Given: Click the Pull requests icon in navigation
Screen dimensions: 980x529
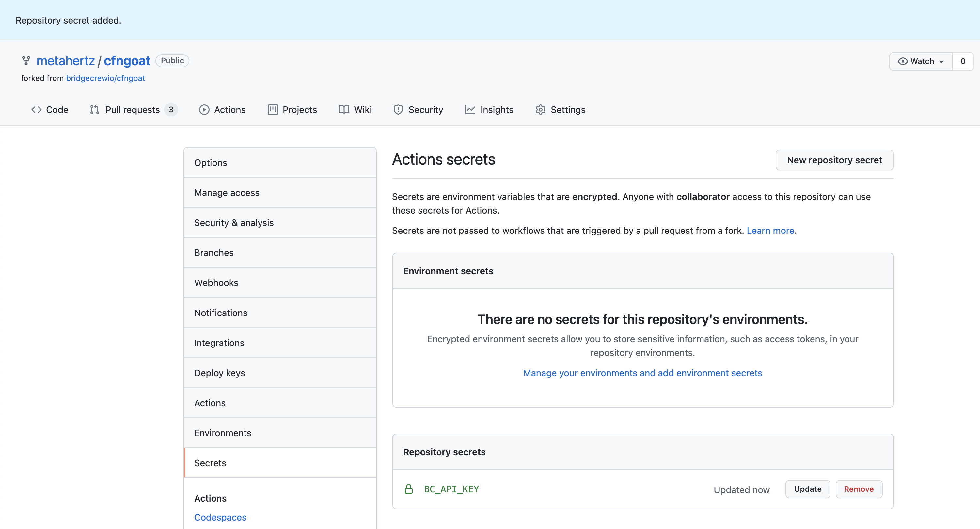Looking at the screenshot, I should tap(94, 109).
